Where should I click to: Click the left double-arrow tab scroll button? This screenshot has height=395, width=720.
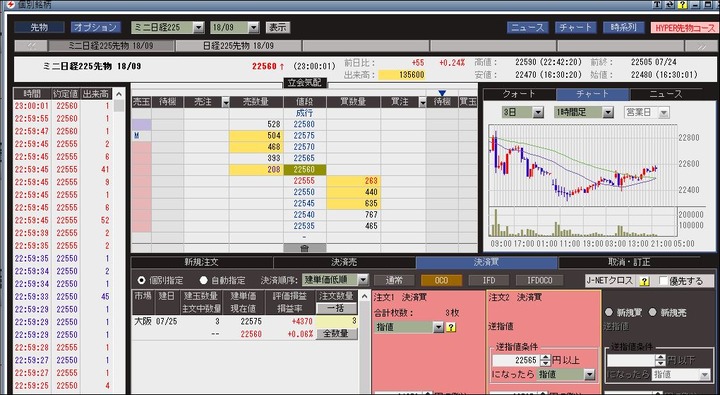click(x=32, y=46)
